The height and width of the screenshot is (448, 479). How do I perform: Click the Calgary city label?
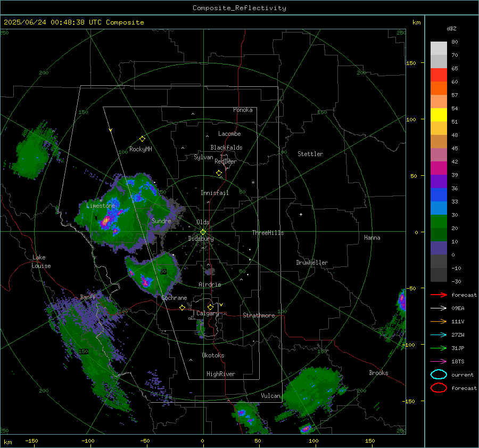tap(208, 313)
